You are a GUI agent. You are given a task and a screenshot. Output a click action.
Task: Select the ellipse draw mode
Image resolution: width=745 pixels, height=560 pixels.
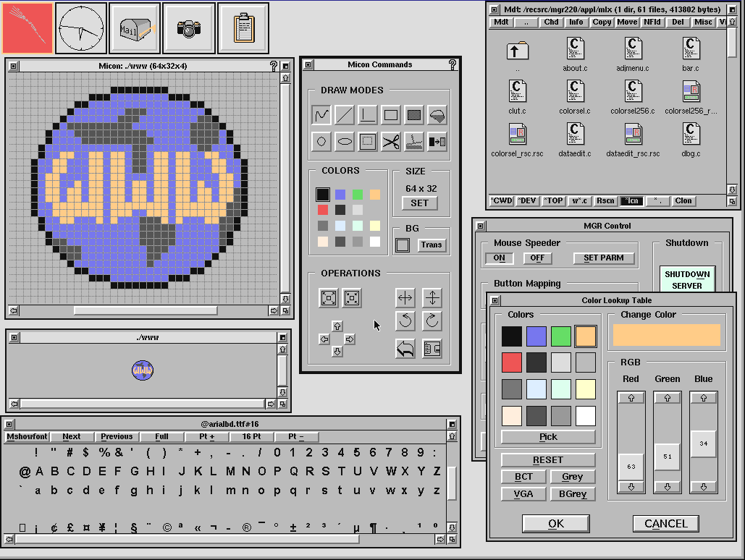344,141
